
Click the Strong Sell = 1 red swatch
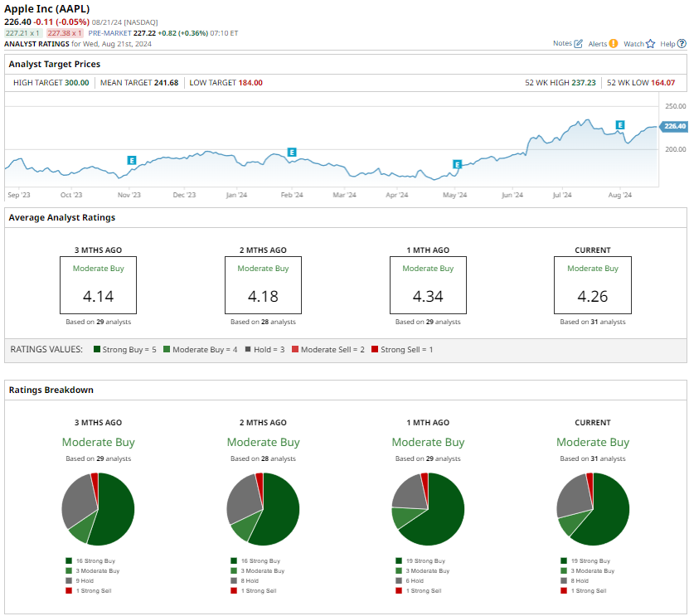[x=375, y=350]
